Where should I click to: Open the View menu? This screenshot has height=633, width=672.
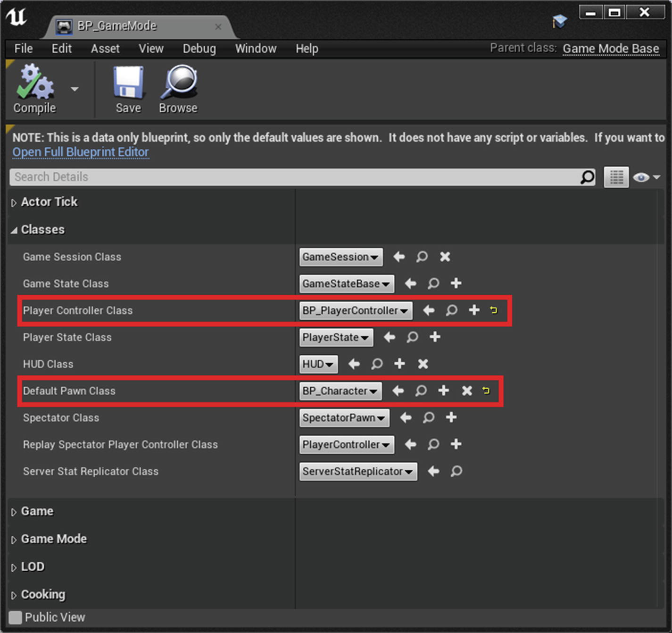(151, 49)
